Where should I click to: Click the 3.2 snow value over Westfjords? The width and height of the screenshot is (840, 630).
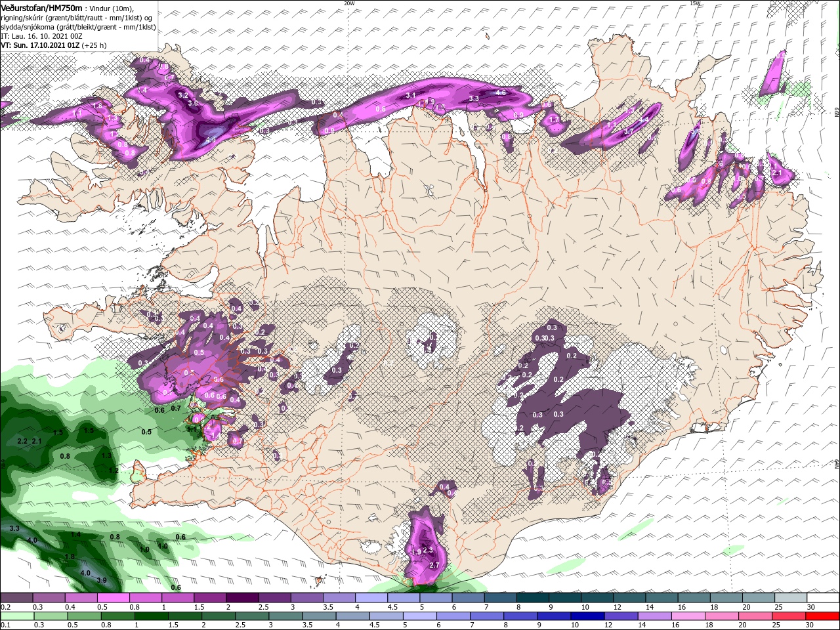point(183,95)
